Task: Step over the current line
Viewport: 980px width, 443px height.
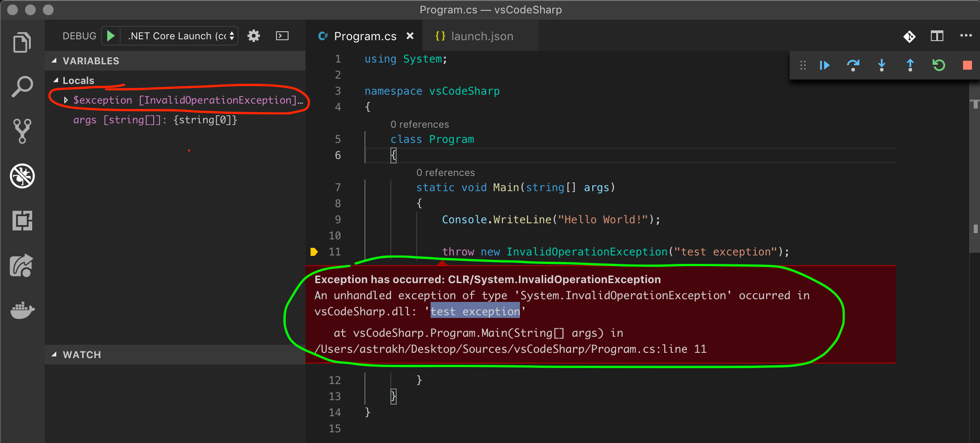Action: (x=853, y=65)
